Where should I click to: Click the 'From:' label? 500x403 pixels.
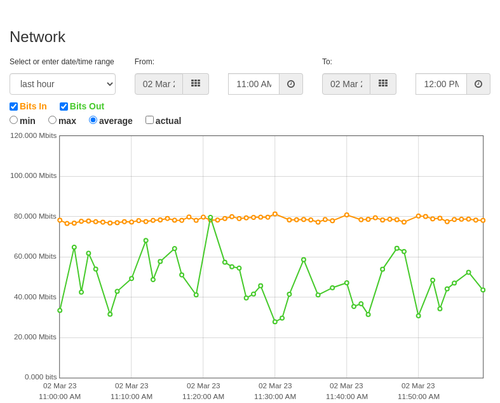[x=144, y=62]
